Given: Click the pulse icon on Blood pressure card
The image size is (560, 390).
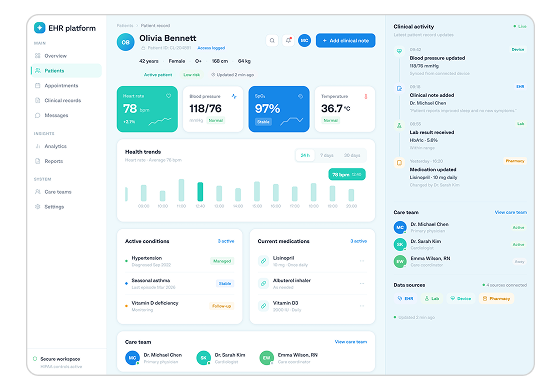Looking at the screenshot, I should pyautogui.click(x=234, y=96).
